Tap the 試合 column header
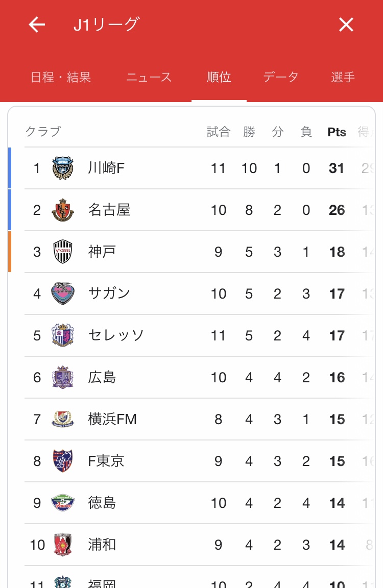The width and height of the screenshot is (383, 588). point(219,132)
